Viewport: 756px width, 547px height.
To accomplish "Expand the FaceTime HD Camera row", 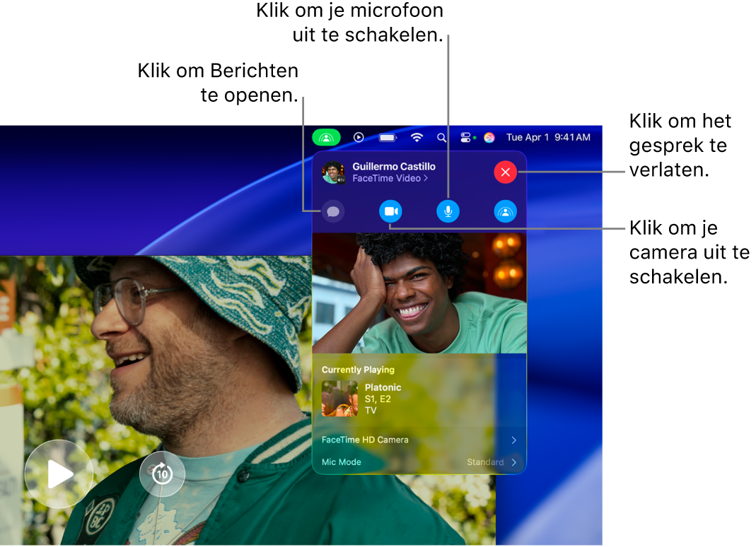I will click(x=419, y=440).
